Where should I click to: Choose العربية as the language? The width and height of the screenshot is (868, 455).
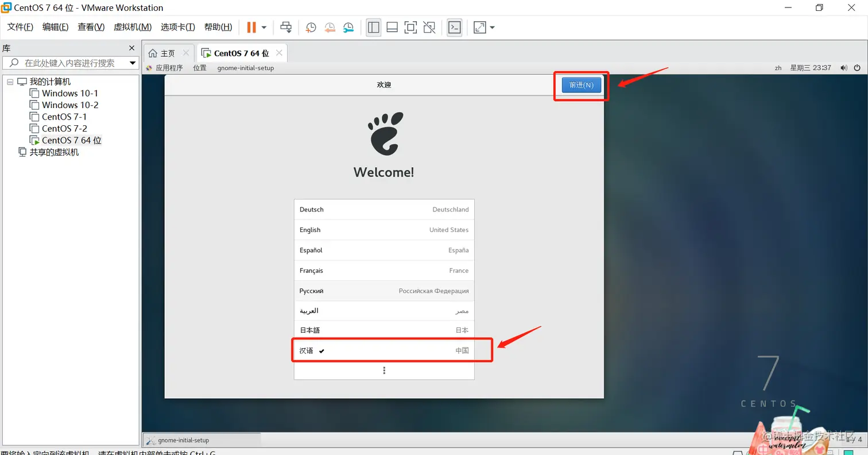point(384,311)
